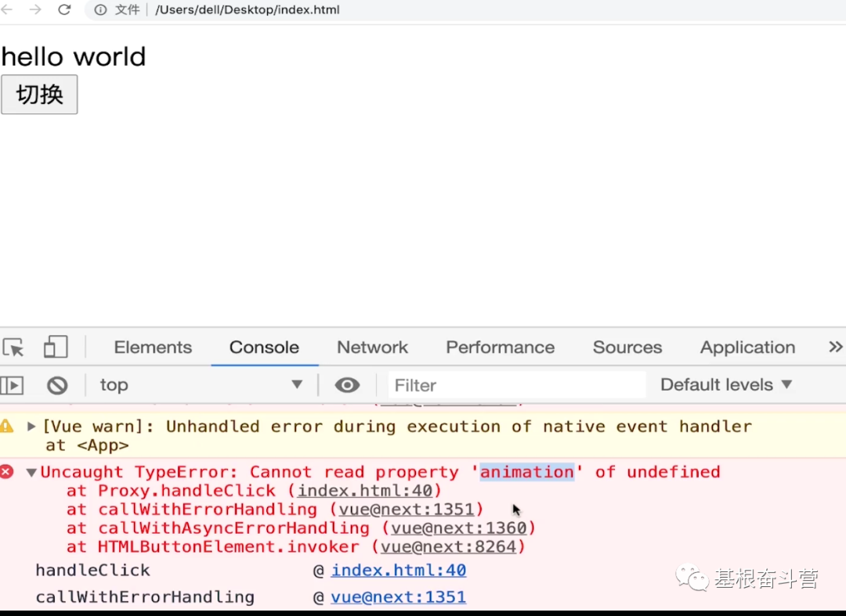Click the 切换 button
Image resolution: width=846 pixels, height=616 pixels.
39,95
